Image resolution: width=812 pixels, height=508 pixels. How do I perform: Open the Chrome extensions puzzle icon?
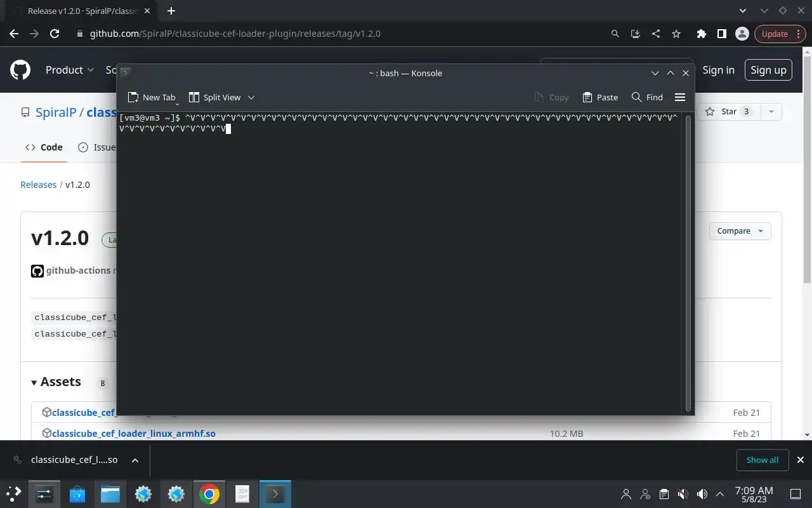[701, 34]
